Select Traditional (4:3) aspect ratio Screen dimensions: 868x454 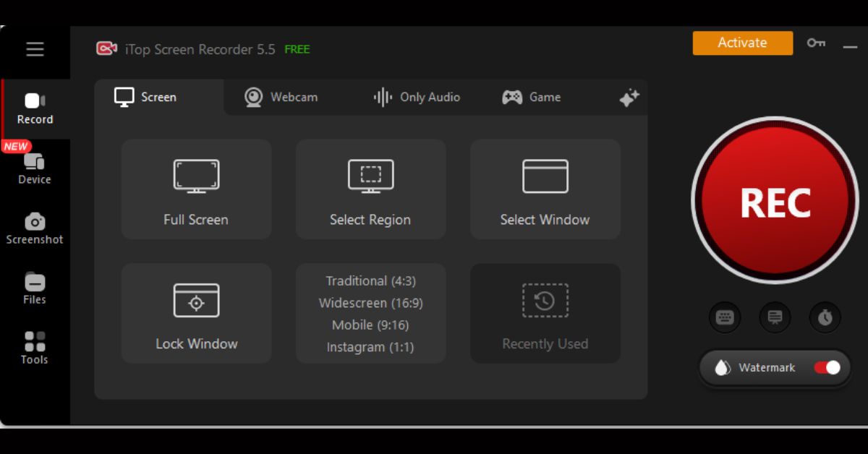(x=370, y=281)
